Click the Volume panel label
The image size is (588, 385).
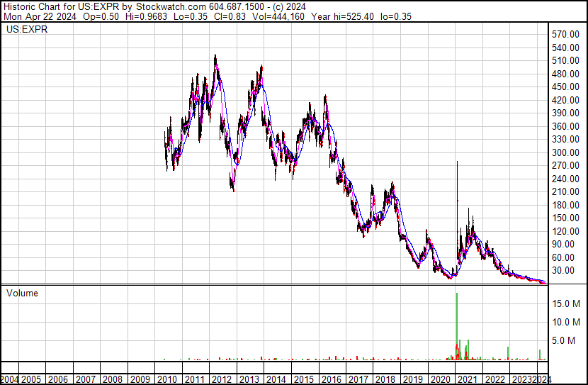[22, 293]
